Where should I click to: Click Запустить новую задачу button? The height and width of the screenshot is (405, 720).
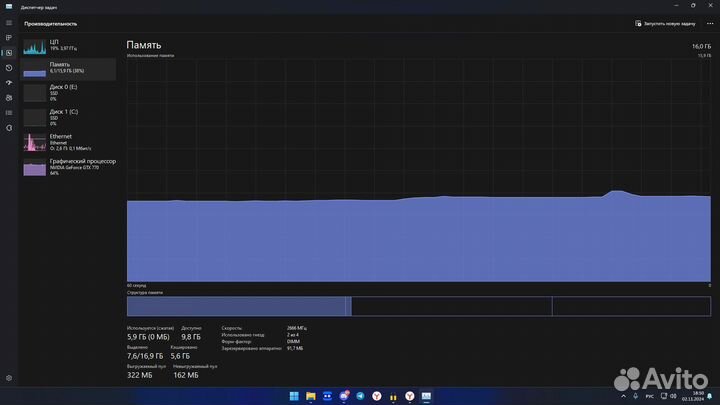click(x=666, y=23)
